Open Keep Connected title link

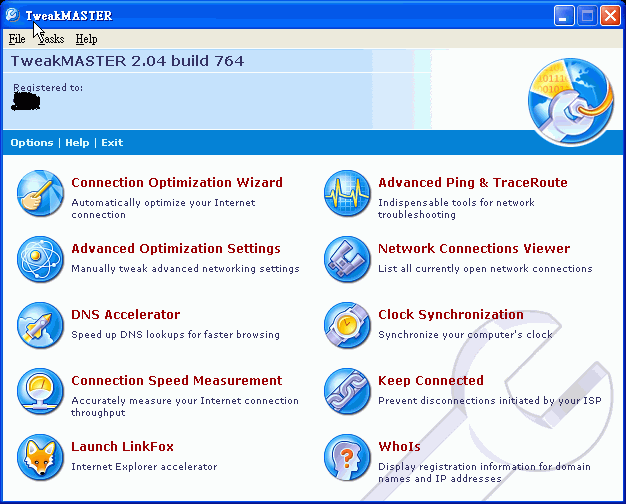click(x=431, y=380)
